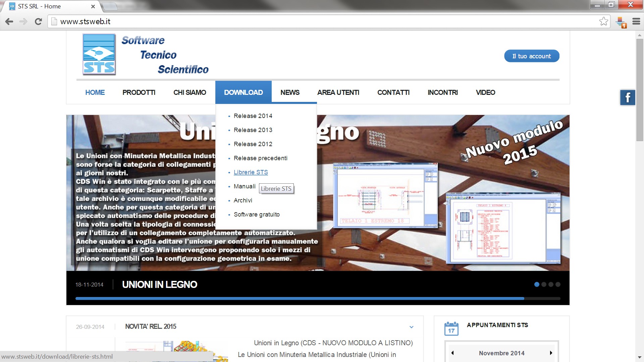This screenshot has height=362, width=644.
Task: Open Software gratuito from the download menu
Action: coord(257,215)
